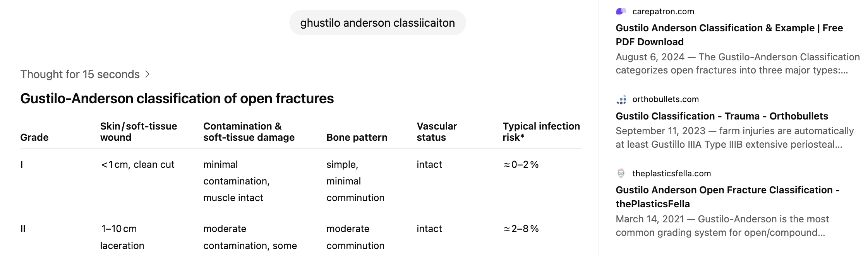Click the Skin/soft-tissue wound column header
This screenshot has width=868, height=256.
click(139, 132)
